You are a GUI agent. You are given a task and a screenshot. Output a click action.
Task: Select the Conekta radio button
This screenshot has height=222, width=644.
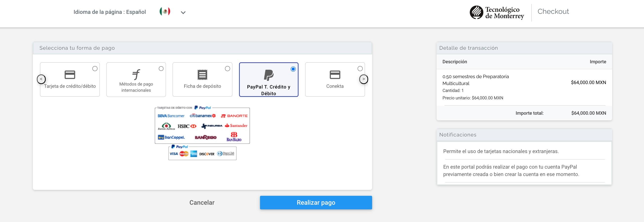tap(360, 68)
